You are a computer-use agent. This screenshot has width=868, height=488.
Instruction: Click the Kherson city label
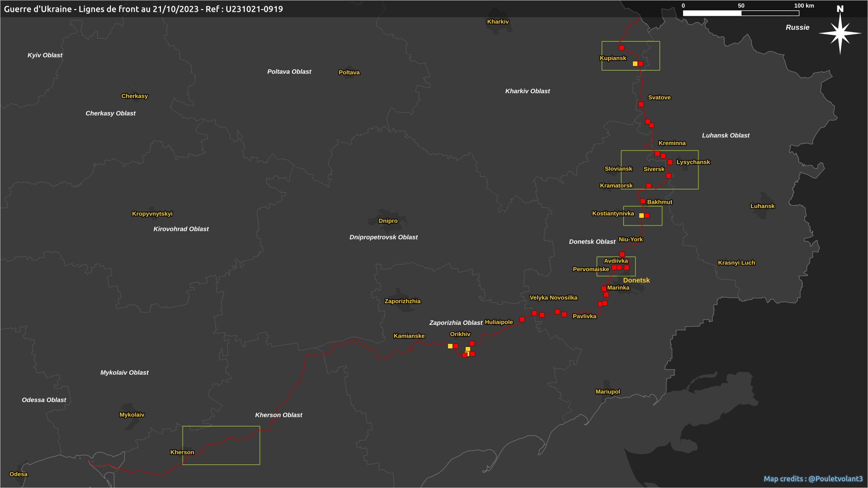pos(182,452)
